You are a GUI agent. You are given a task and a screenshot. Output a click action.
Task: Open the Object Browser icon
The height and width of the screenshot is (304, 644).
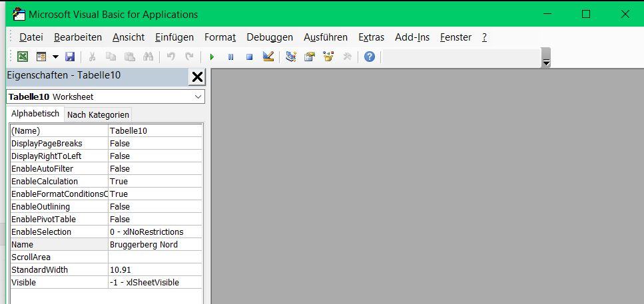coord(328,57)
